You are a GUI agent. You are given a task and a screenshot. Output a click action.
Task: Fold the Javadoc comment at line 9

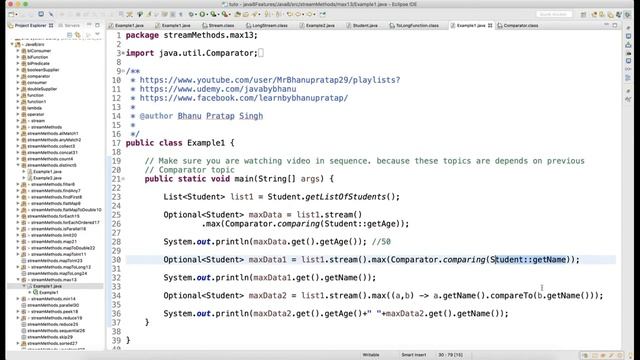click(123, 71)
